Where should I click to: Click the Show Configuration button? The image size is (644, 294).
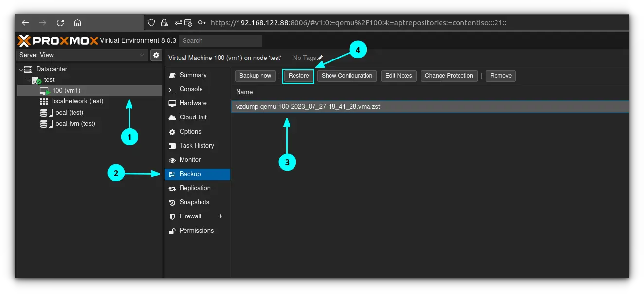[347, 76]
